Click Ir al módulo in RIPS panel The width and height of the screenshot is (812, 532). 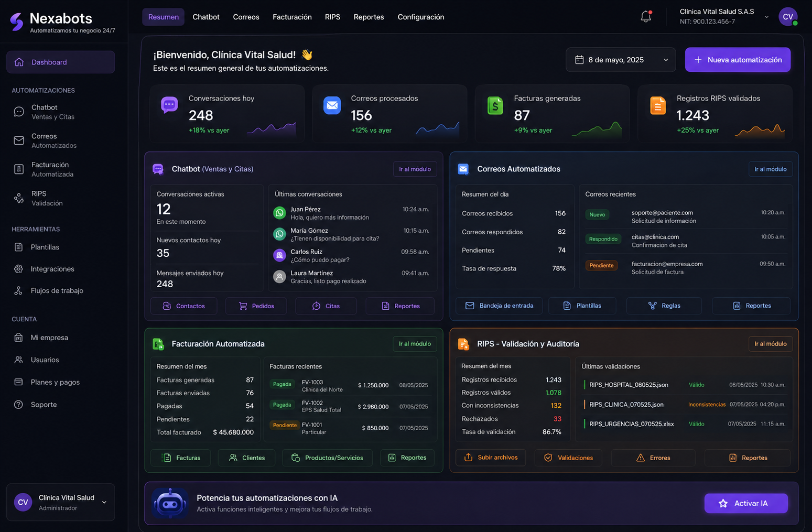coord(771,344)
